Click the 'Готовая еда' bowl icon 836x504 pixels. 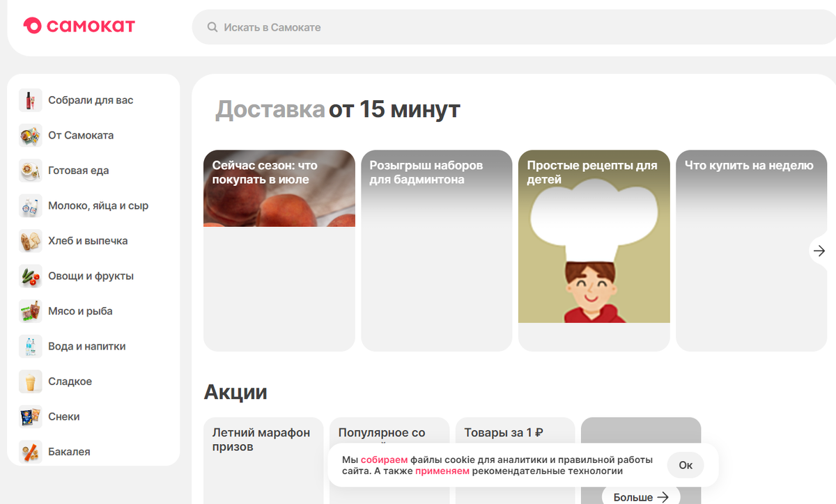click(x=31, y=170)
